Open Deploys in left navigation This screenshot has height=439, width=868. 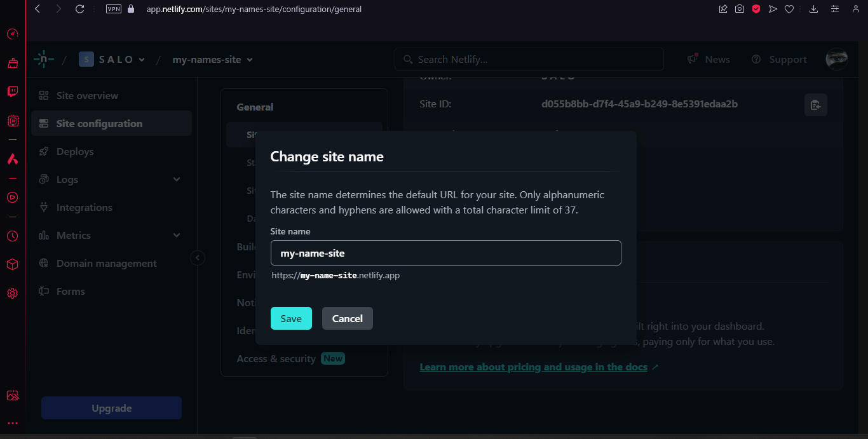(x=111, y=151)
